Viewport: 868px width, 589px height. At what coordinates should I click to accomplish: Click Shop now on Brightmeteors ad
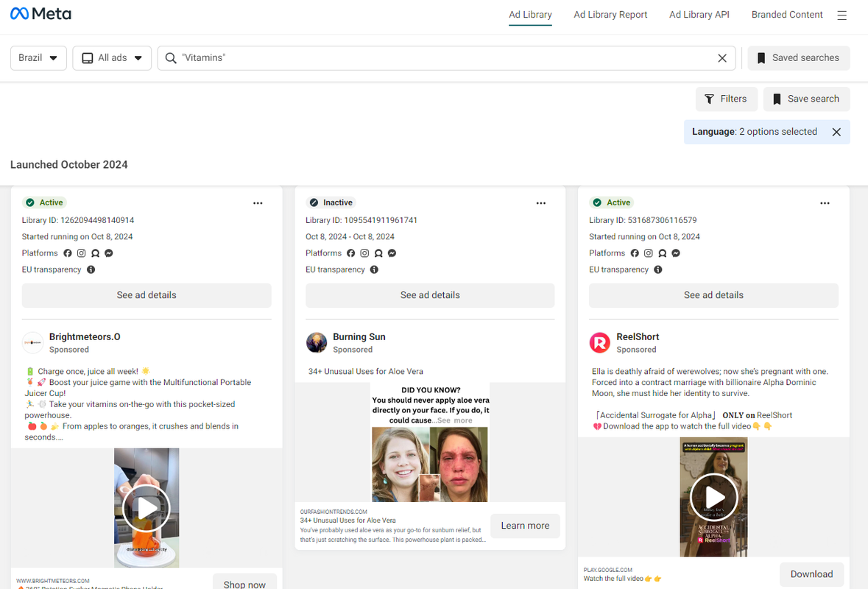[244, 582]
